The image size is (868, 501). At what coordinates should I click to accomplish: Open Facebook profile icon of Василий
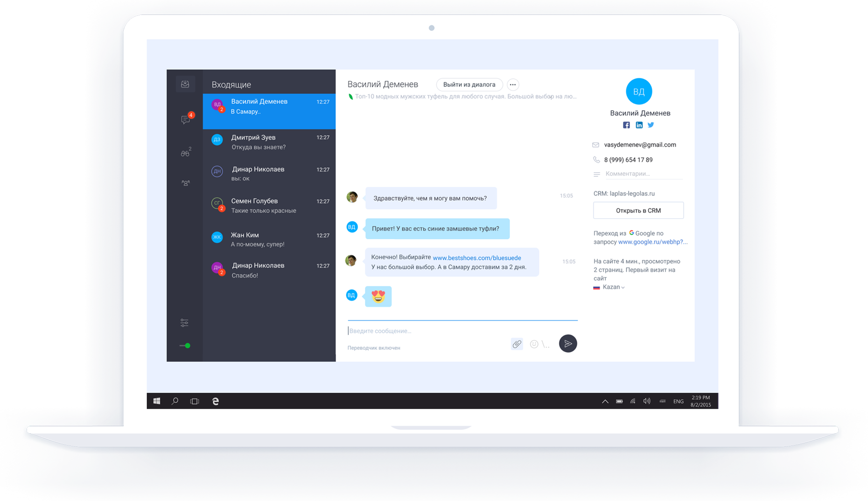click(x=626, y=125)
